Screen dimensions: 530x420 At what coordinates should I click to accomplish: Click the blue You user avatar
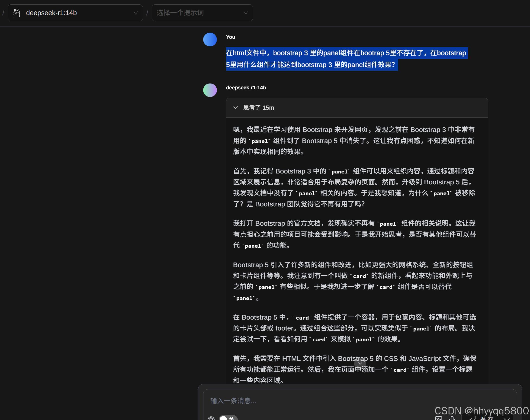point(210,40)
